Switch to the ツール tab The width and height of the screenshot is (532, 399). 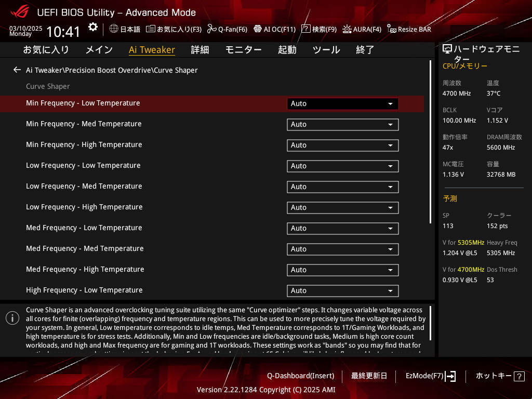point(326,49)
